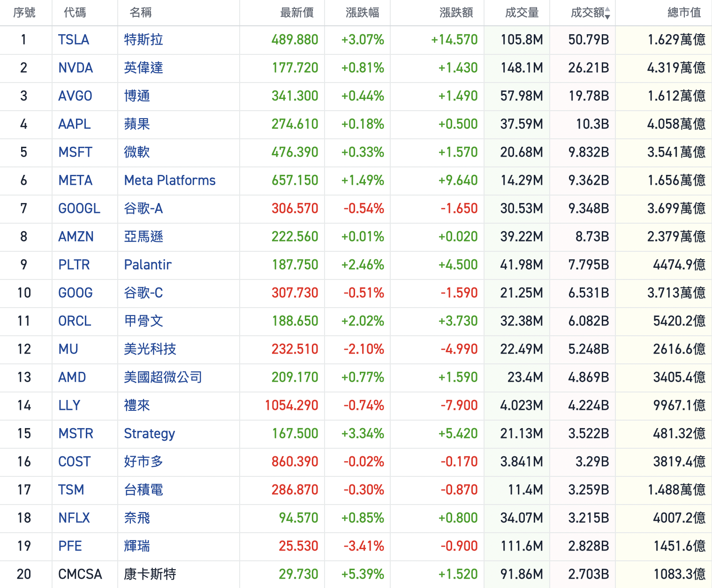The image size is (712, 588).
Task: Sort by 最新價 column header
Action: tap(296, 13)
